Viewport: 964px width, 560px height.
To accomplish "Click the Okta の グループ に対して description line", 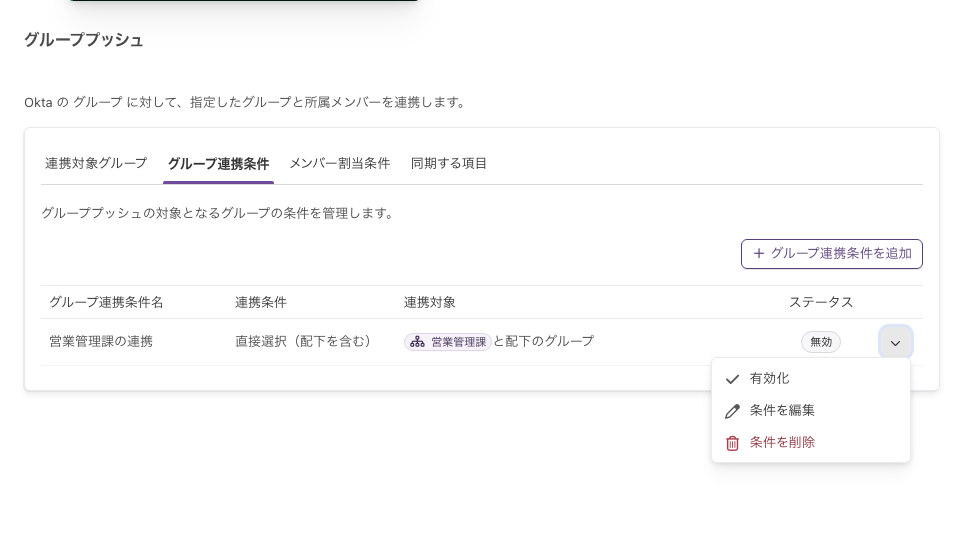I will 246,102.
